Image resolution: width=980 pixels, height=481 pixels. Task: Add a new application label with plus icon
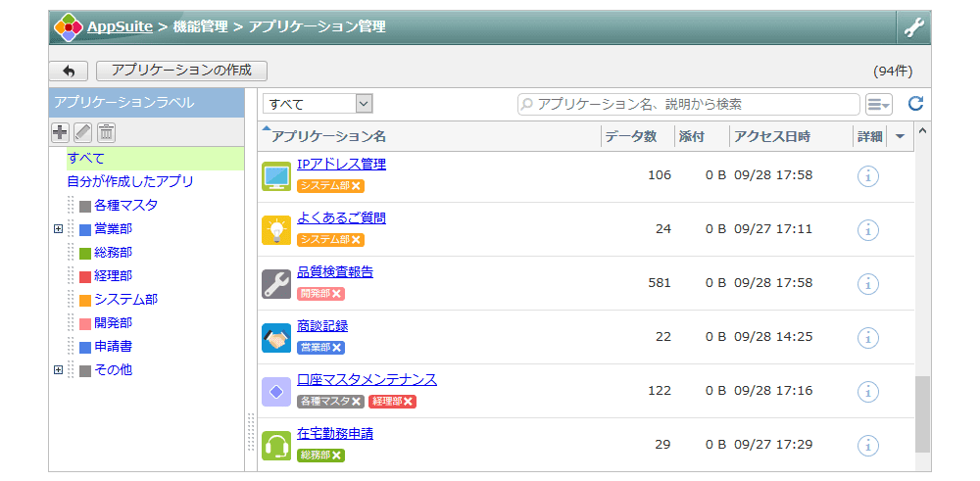[x=60, y=133]
